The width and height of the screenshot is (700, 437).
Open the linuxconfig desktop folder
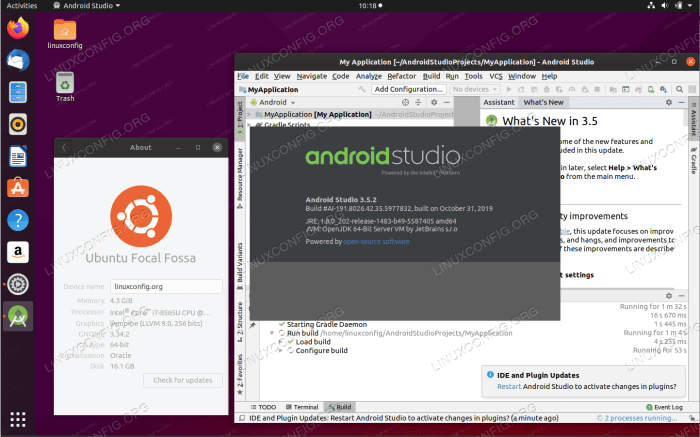65,34
